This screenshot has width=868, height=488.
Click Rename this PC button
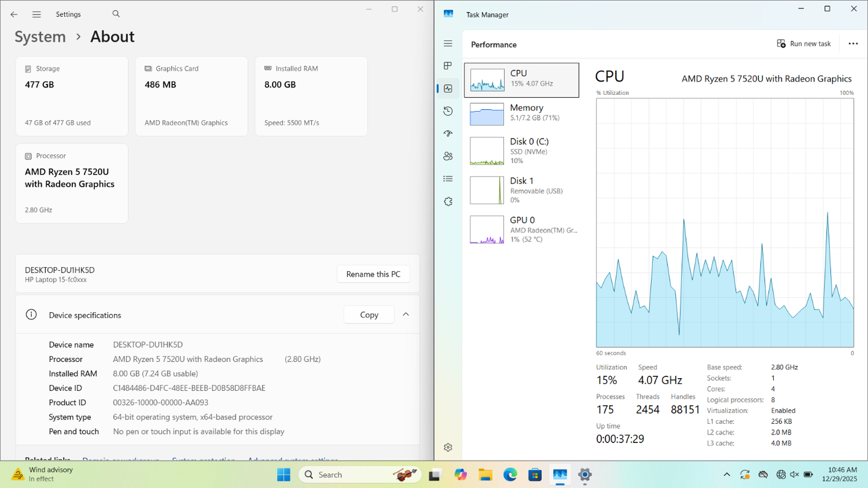pyautogui.click(x=373, y=274)
